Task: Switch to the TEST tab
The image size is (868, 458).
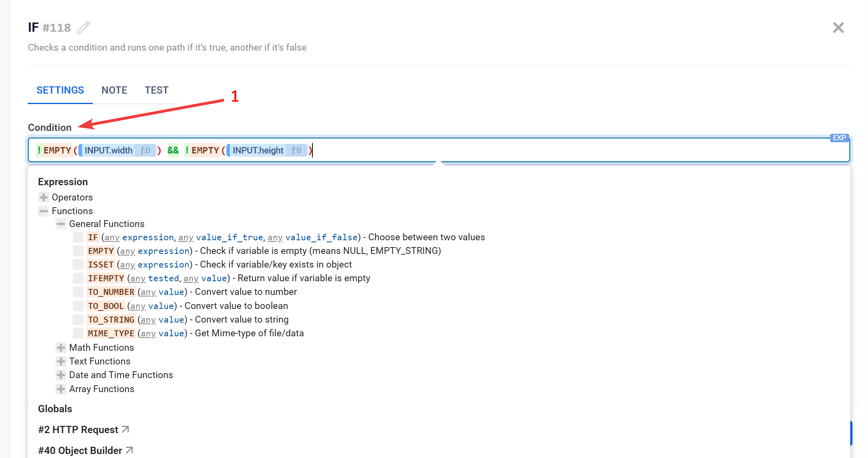Action: coord(156,90)
